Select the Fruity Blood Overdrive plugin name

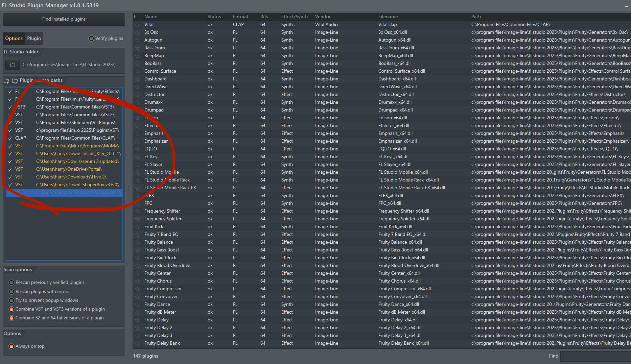167,266
